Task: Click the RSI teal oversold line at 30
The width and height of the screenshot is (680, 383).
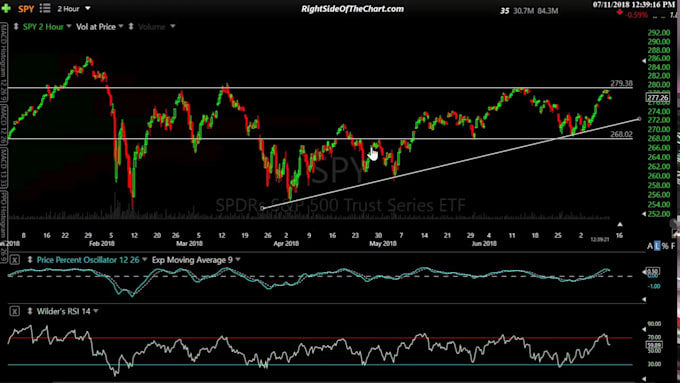Action: tap(320, 365)
